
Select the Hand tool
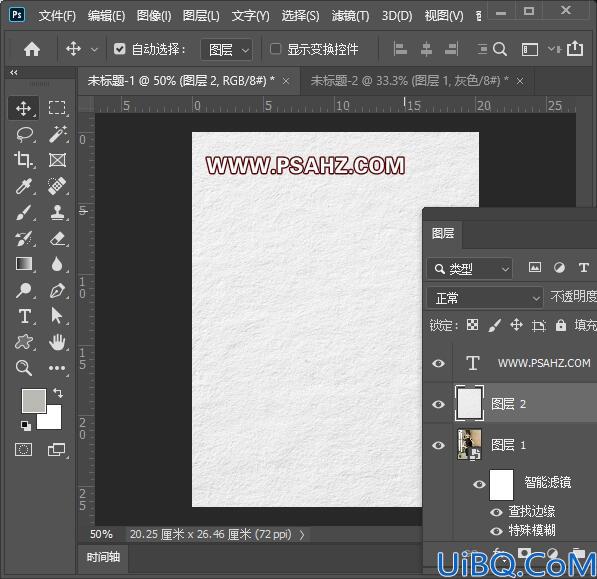(57, 342)
